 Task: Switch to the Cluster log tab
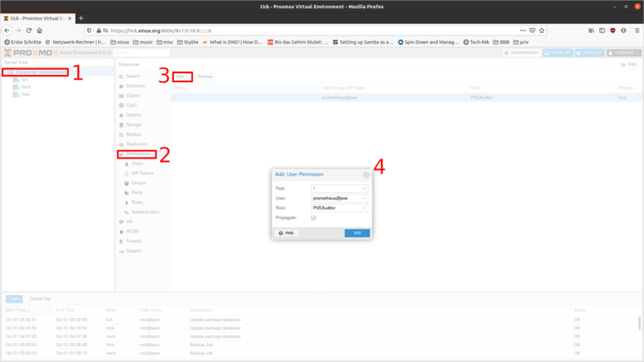[39, 298]
